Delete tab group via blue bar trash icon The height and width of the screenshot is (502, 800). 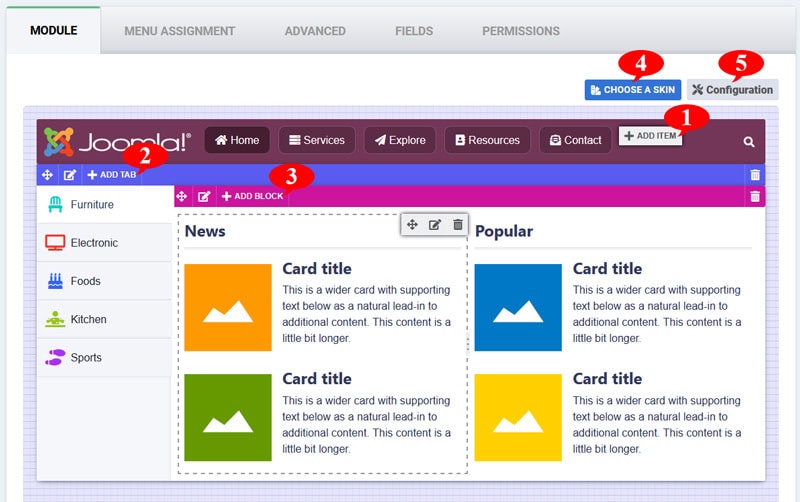coord(755,175)
